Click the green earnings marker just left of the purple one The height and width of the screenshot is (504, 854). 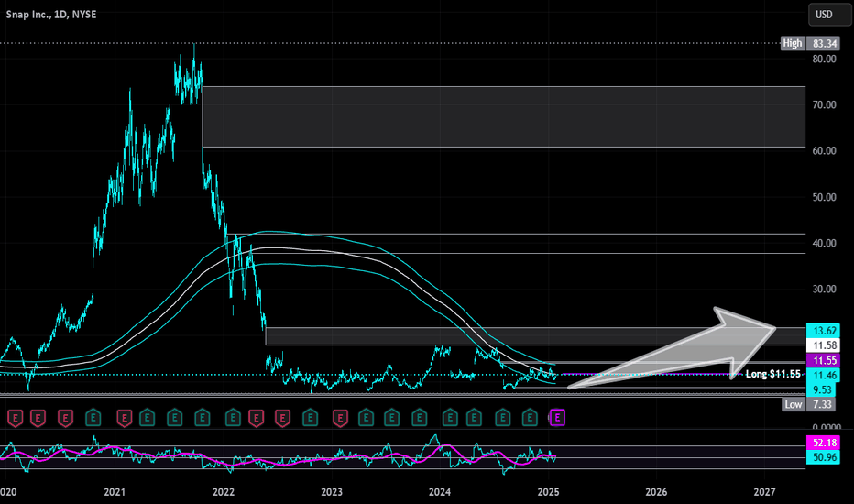530,419
